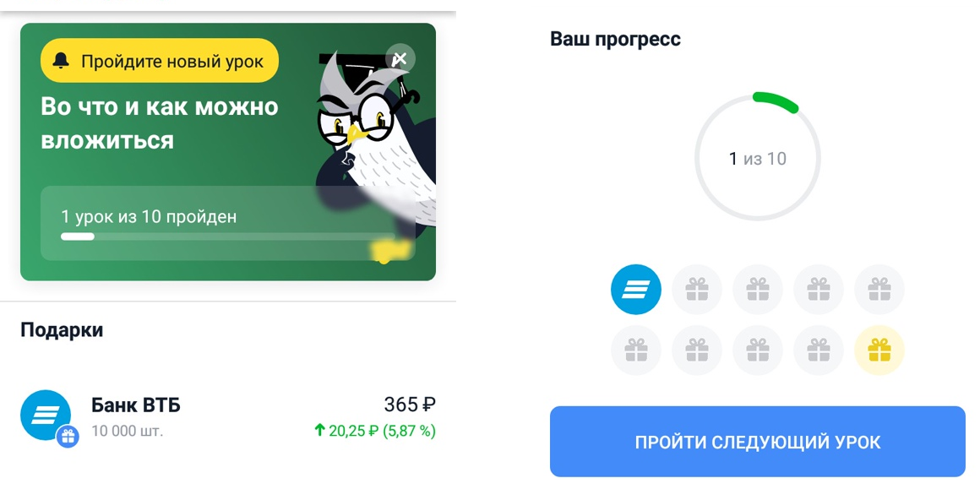Screen dimensions: 980x500
Task: Select the fifth gift icon in the top row
Action: 879,290
